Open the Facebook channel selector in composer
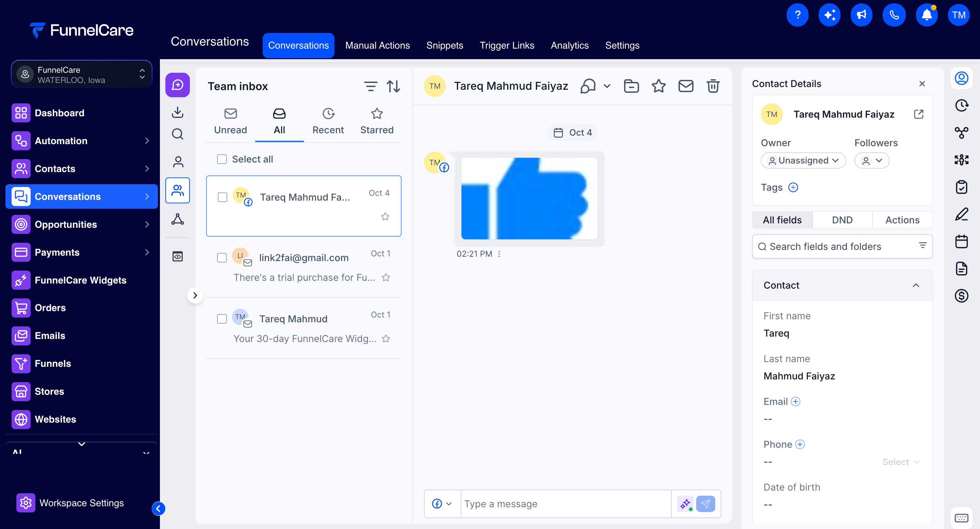The width and height of the screenshot is (980, 529). pyautogui.click(x=442, y=504)
